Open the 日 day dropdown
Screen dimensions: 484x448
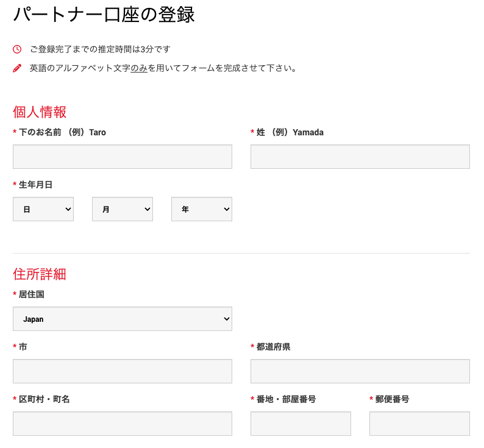(43, 209)
